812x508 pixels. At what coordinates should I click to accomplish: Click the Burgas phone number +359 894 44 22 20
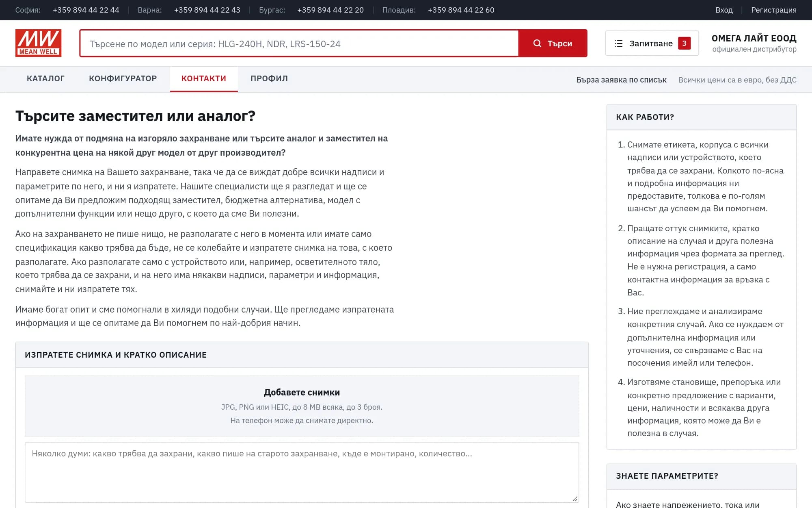[x=330, y=10]
